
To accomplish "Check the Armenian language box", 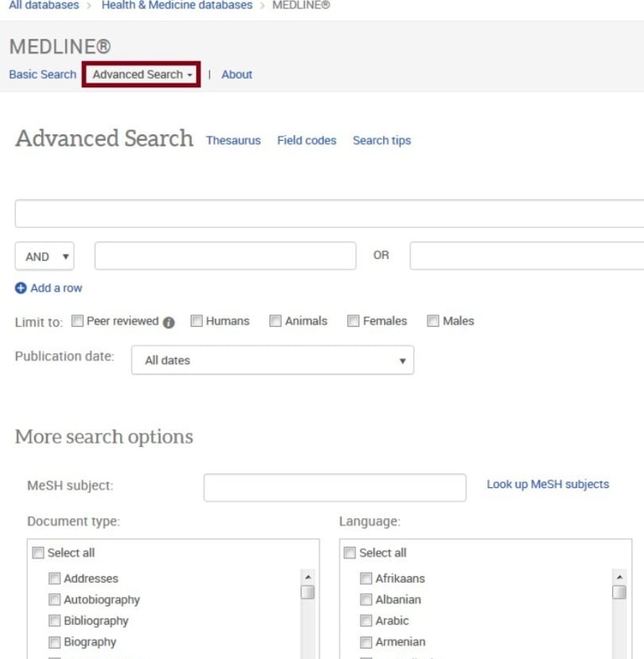I will click(x=366, y=641).
